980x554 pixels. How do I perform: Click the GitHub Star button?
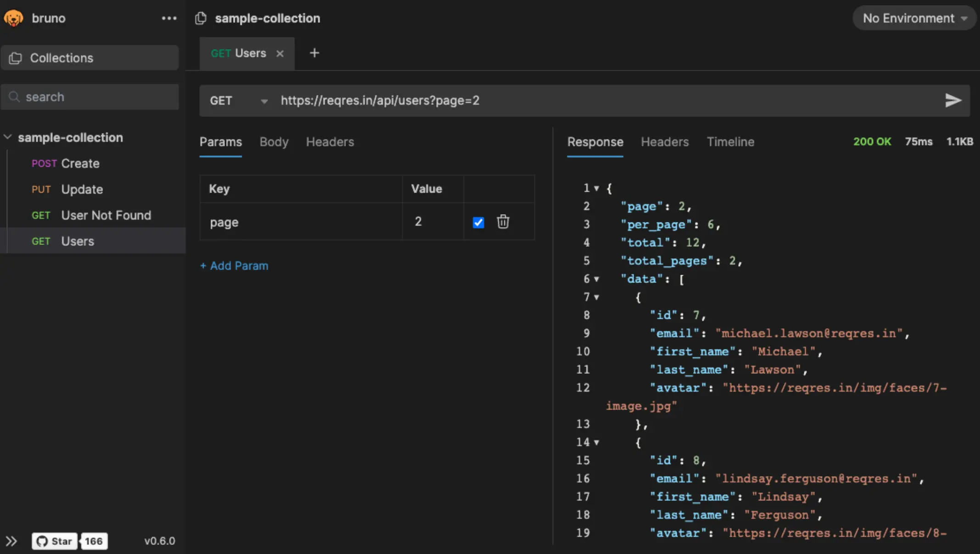[55, 541]
